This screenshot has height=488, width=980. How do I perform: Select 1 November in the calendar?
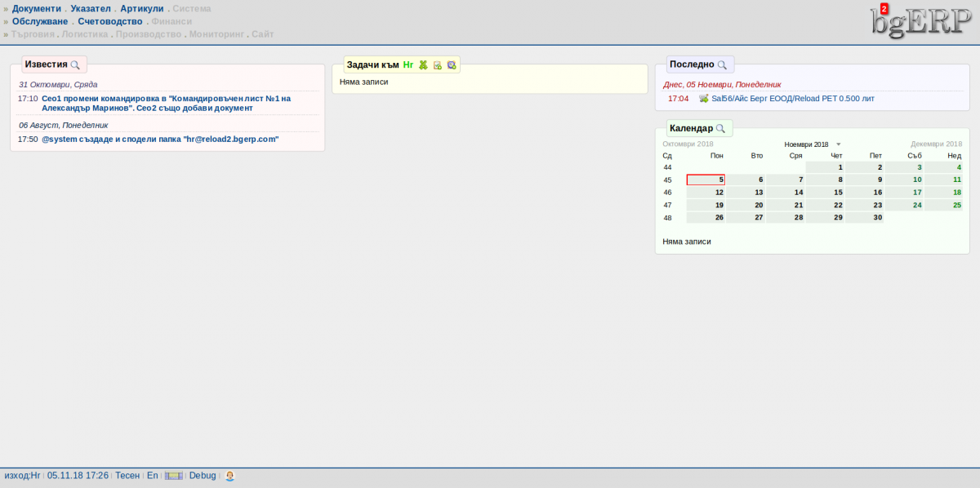click(825, 166)
